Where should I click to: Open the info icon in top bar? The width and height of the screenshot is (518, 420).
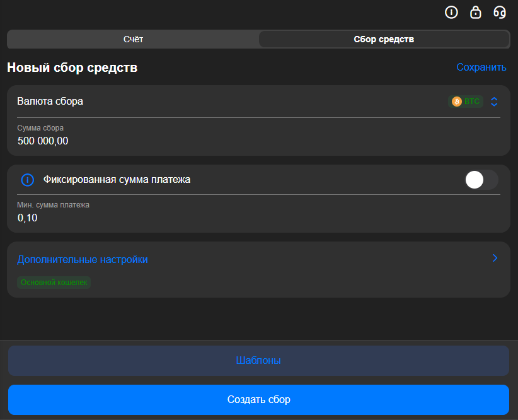click(451, 13)
